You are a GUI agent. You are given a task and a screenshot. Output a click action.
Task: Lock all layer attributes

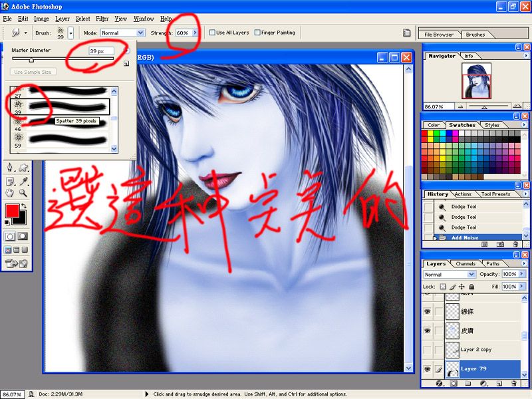click(471, 287)
